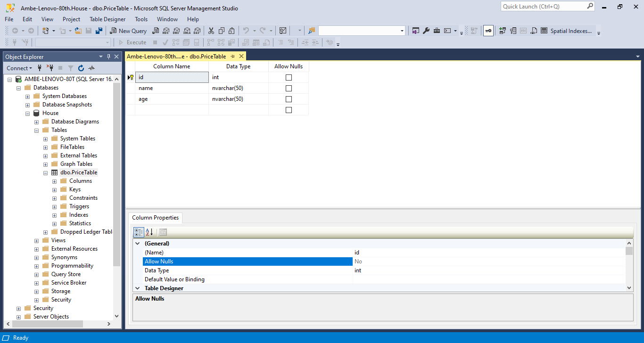Screen dimensions: 644x343
Task: Toggle Allow Nulls in empty new row
Action: pos(289,110)
